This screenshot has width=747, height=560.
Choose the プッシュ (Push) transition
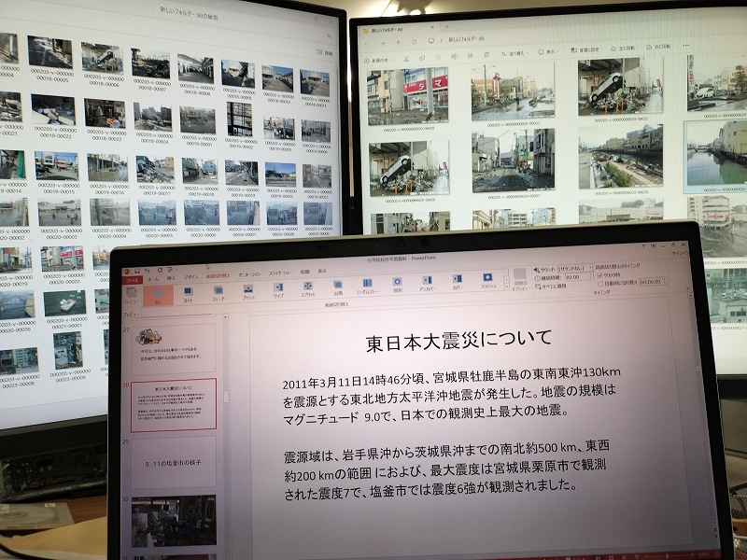pos(248,290)
